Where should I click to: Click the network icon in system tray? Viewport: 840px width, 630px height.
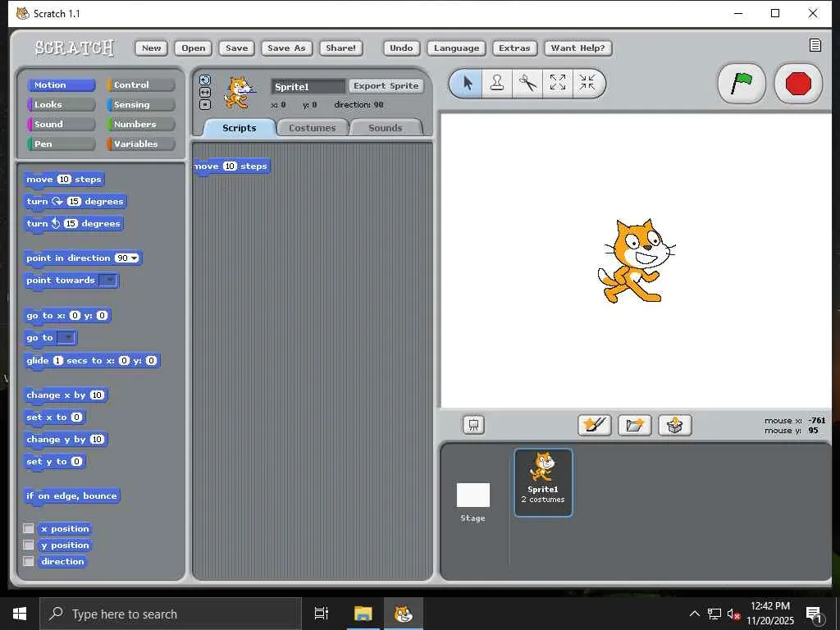[714, 614]
